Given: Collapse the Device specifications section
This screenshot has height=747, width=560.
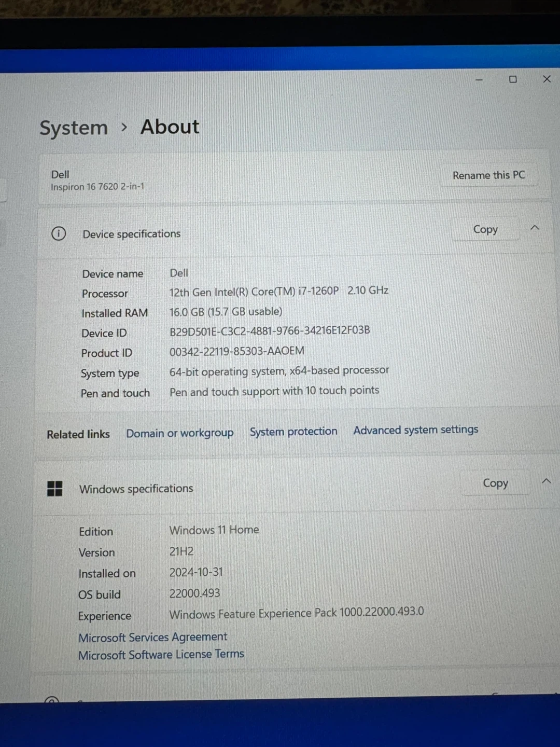Looking at the screenshot, I should (x=535, y=228).
